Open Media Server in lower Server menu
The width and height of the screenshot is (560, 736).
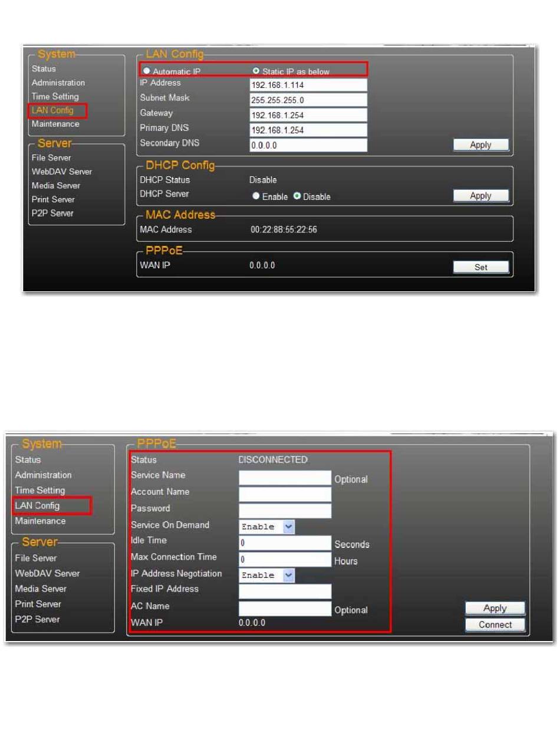[41, 589]
